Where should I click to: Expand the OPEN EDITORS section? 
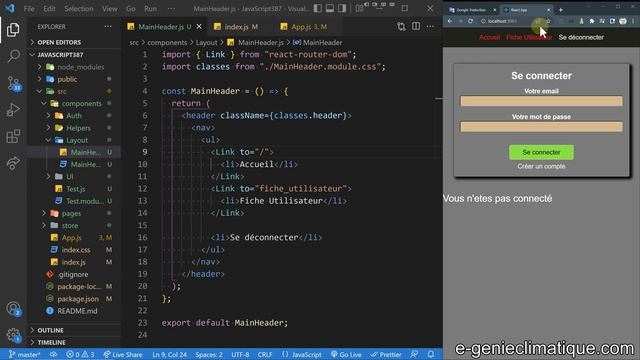(59, 42)
